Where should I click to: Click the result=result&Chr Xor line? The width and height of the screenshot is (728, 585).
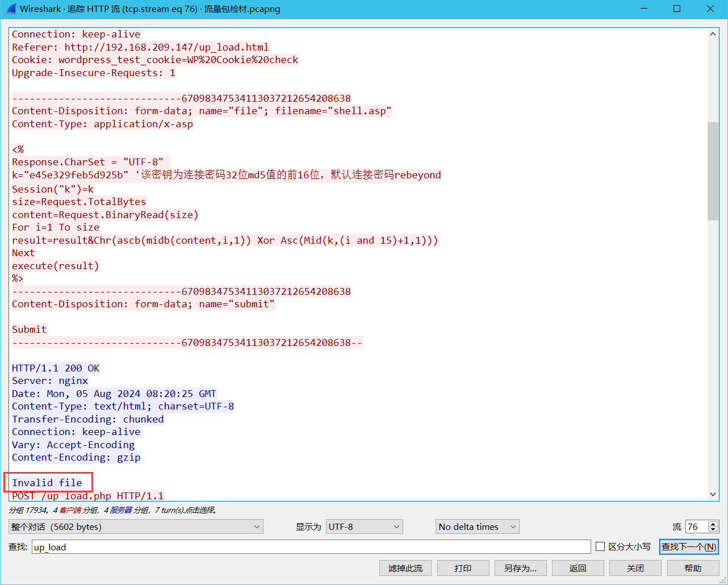coord(225,240)
